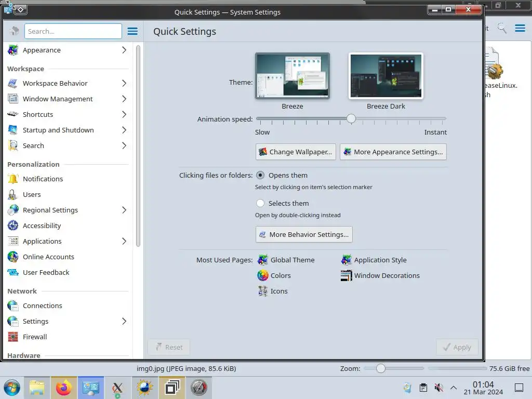Open Appearance settings icon in sidebar
This screenshot has height=399, width=532.
[13, 50]
